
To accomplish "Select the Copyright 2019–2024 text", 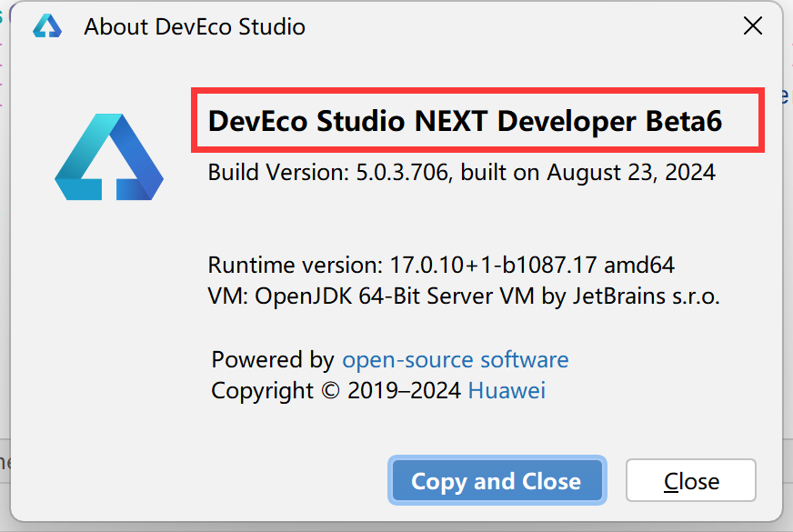I will (x=332, y=390).
